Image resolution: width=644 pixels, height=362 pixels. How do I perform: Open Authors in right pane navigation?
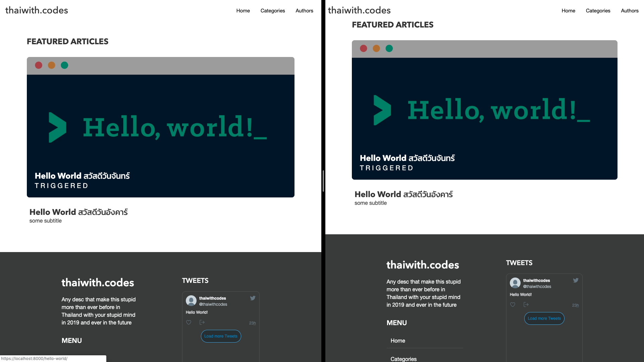(x=629, y=11)
